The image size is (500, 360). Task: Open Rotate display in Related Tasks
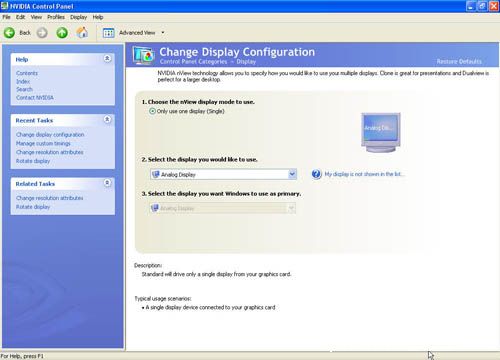coord(33,207)
